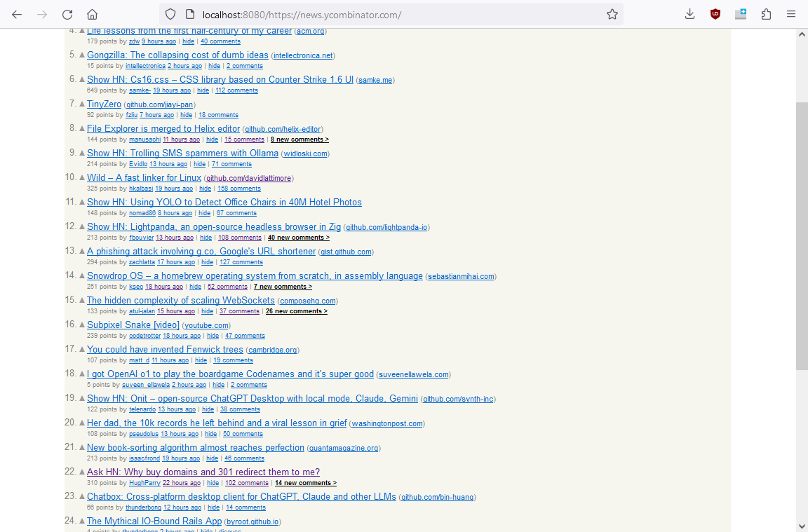
Task: Click the scrollbar down arrow
Action: pyautogui.click(x=802, y=527)
